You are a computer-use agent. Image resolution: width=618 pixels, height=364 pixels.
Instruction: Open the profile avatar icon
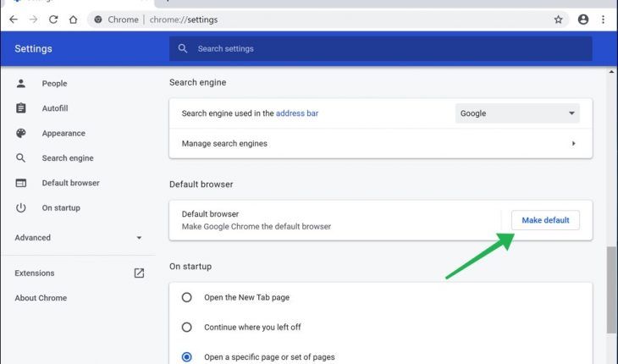[x=583, y=19]
